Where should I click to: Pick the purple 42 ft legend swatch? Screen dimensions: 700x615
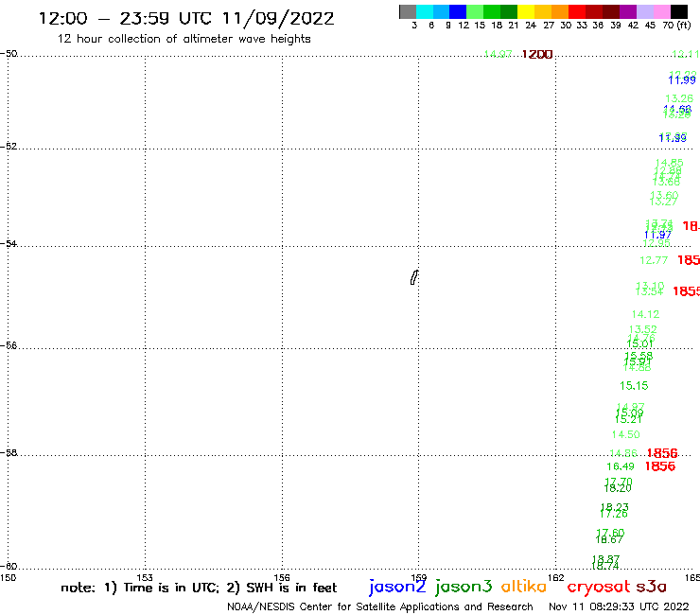[628, 12]
